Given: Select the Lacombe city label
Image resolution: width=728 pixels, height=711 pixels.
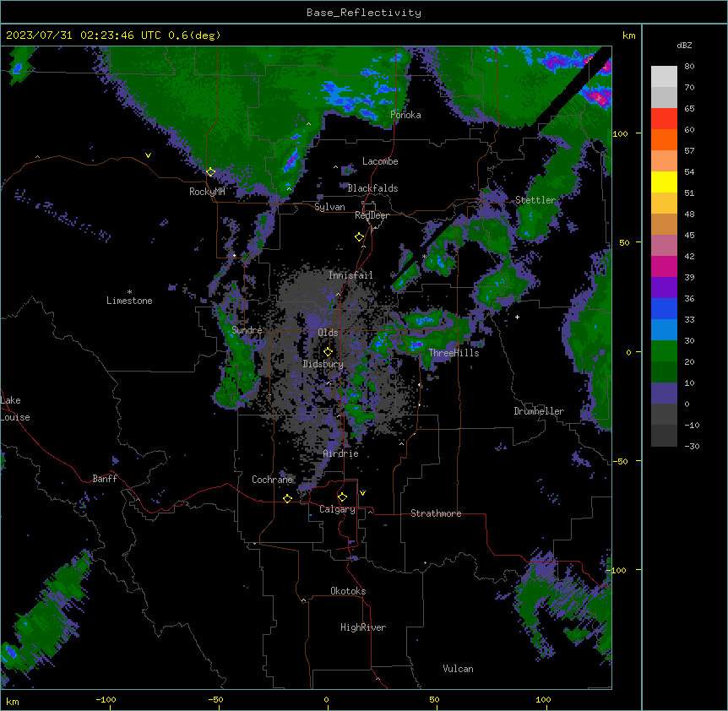Looking at the screenshot, I should 380,161.
